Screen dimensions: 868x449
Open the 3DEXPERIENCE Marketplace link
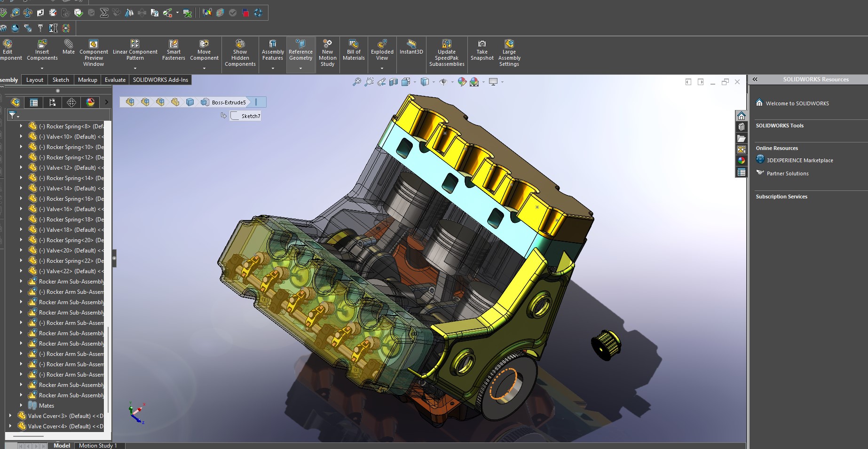[x=799, y=160]
